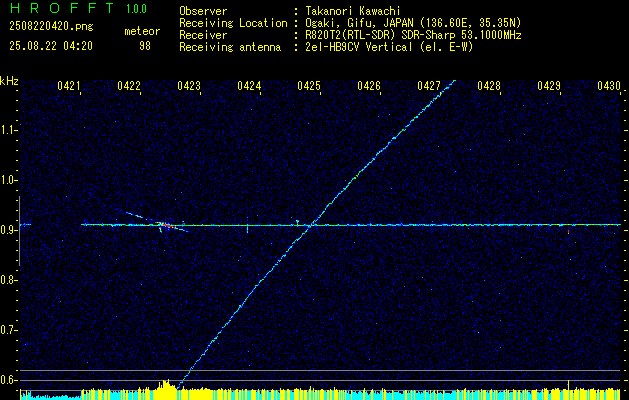Screen dimensions: 629x400
Task: Click the Ogaki, Gifu, JAPAN coordinates text
Action: point(413,23)
